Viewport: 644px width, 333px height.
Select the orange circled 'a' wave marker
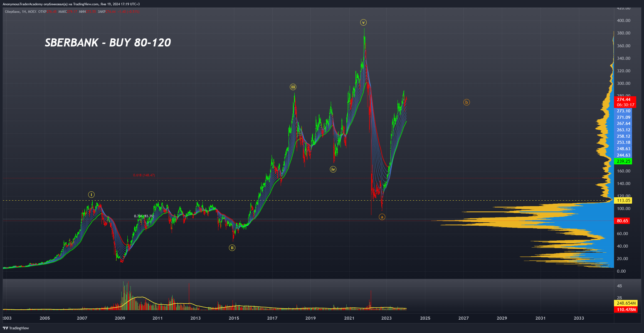click(382, 217)
